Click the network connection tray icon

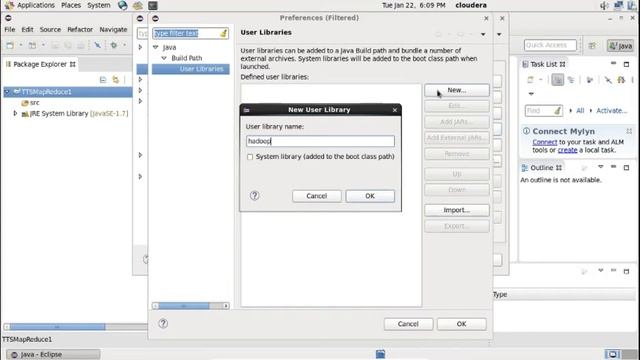pos(618,5)
